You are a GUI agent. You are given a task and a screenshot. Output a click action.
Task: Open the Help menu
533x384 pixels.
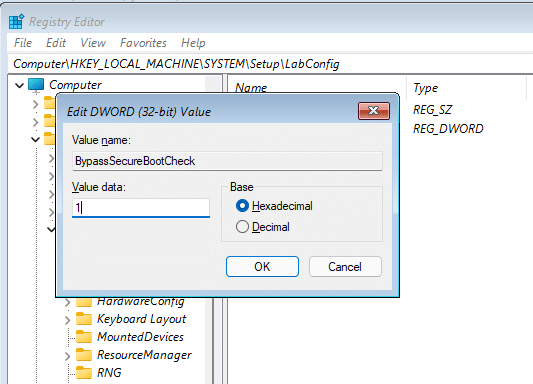pyautogui.click(x=193, y=43)
